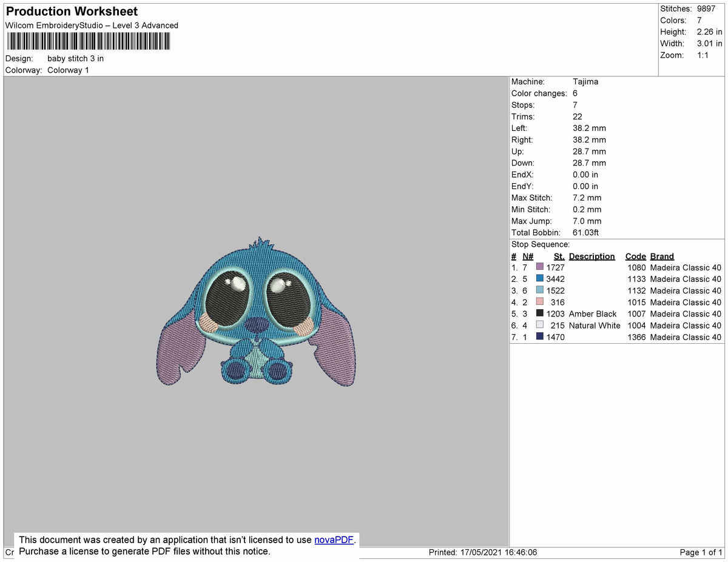Open the Colorway 1 selector

click(68, 70)
